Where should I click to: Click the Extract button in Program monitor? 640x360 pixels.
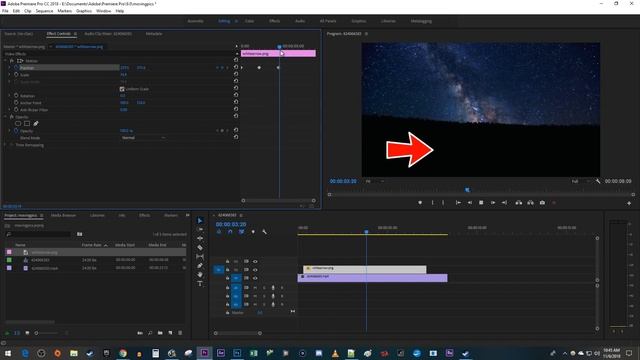[x=530, y=202]
